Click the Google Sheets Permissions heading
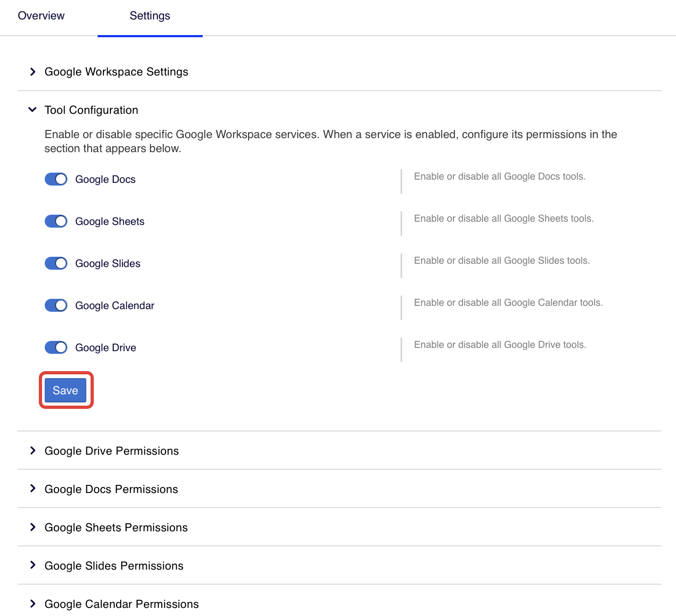Screen dimensions: 676x616 [x=116, y=528]
